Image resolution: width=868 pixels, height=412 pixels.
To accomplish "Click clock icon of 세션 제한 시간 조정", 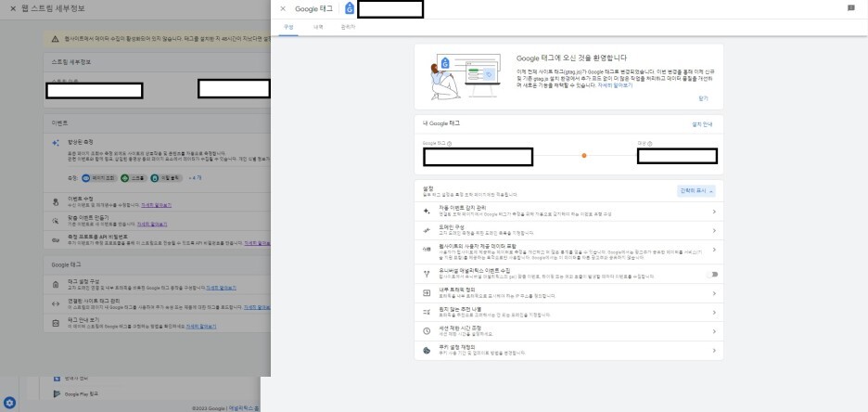I will click(427, 330).
